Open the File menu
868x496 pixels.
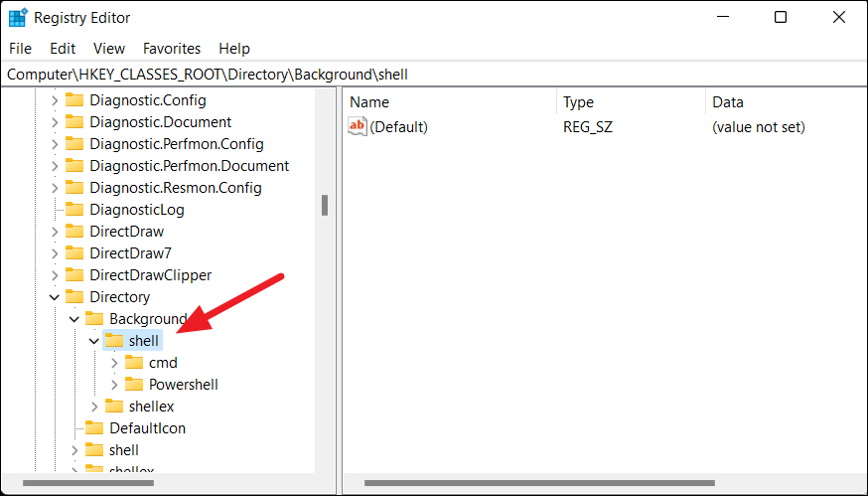point(20,48)
